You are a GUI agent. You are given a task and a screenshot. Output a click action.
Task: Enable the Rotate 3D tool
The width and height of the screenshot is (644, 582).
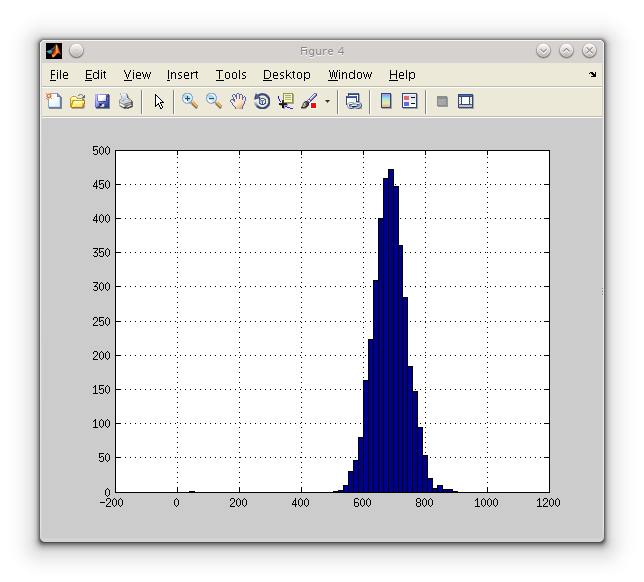click(x=262, y=101)
